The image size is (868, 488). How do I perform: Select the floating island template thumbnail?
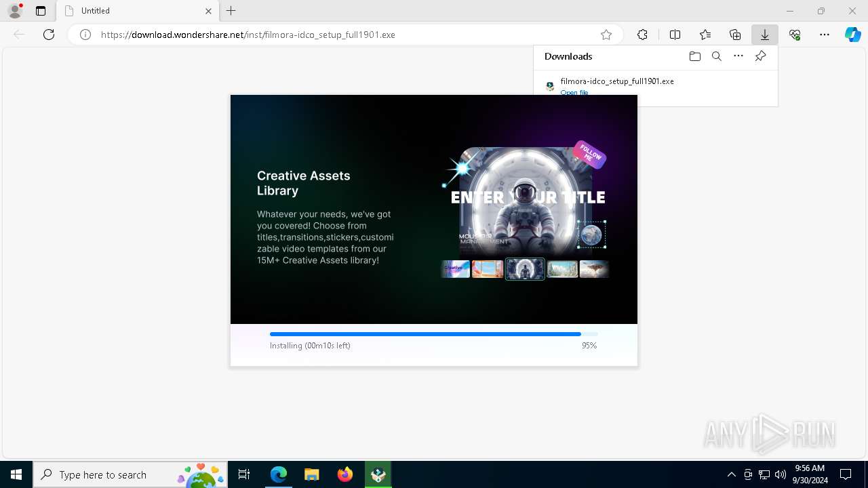[594, 269]
